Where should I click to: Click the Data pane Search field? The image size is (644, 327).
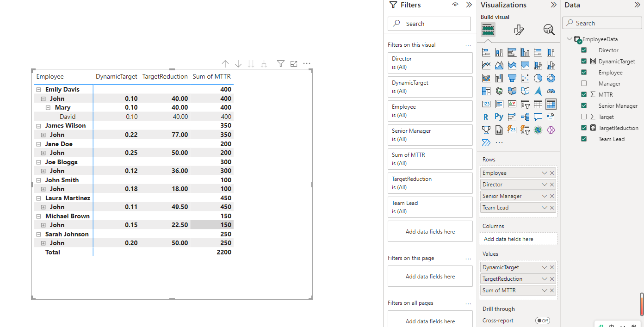tap(602, 23)
